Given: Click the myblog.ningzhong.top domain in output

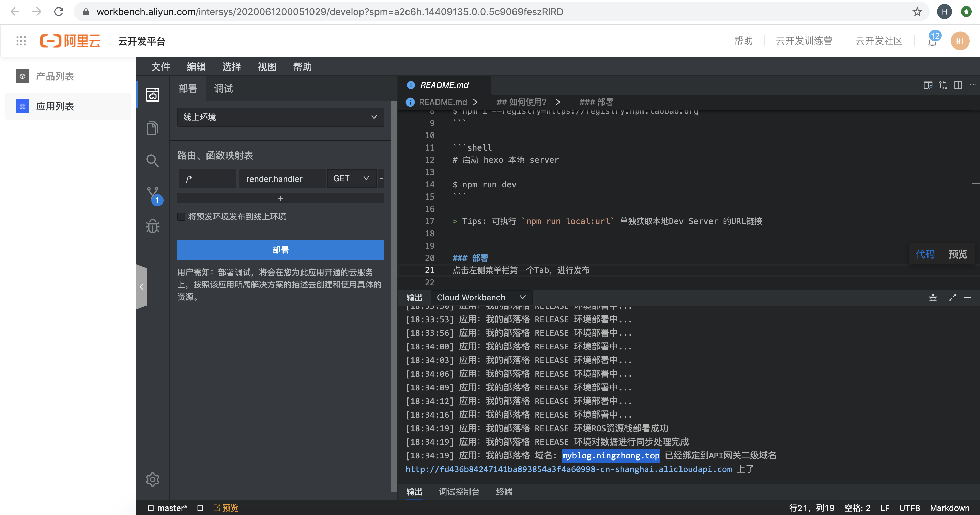Looking at the screenshot, I should tap(611, 455).
